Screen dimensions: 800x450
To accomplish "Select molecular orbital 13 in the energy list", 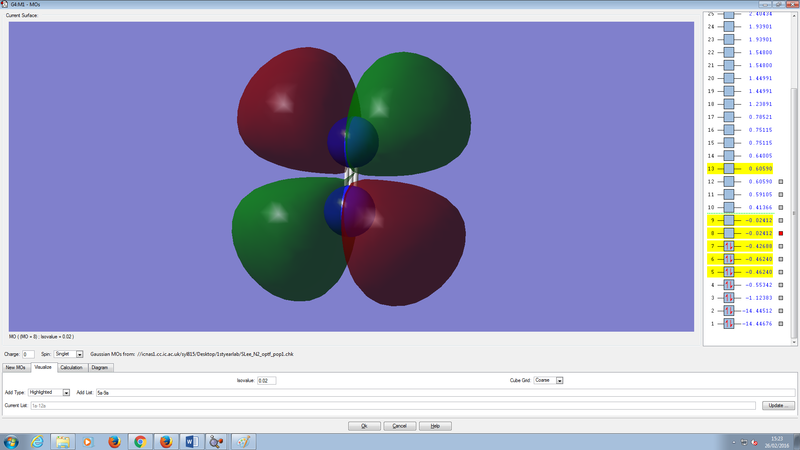I will [729, 169].
